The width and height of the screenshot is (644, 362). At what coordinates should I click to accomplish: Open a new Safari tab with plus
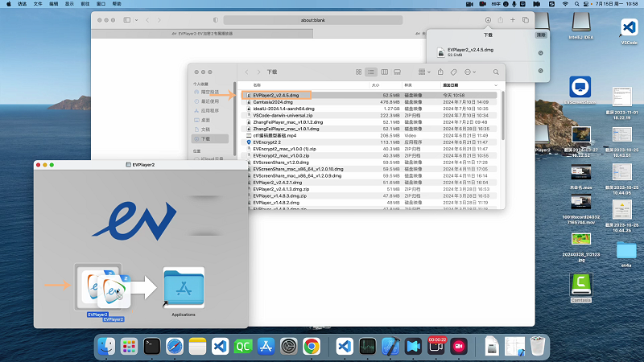[513, 19]
